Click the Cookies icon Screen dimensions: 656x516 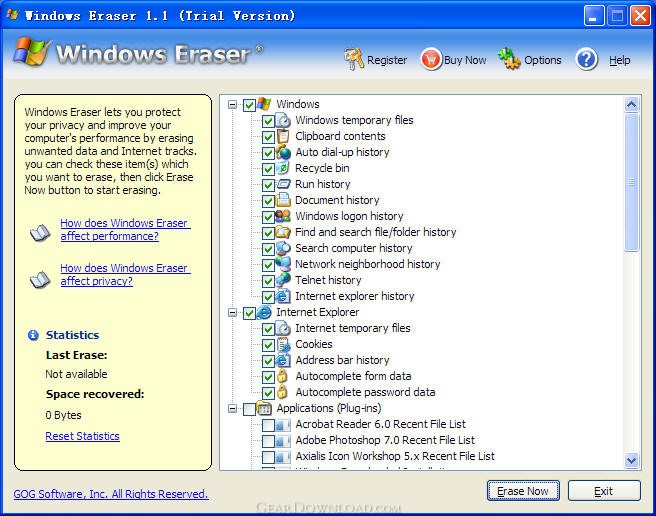(283, 344)
